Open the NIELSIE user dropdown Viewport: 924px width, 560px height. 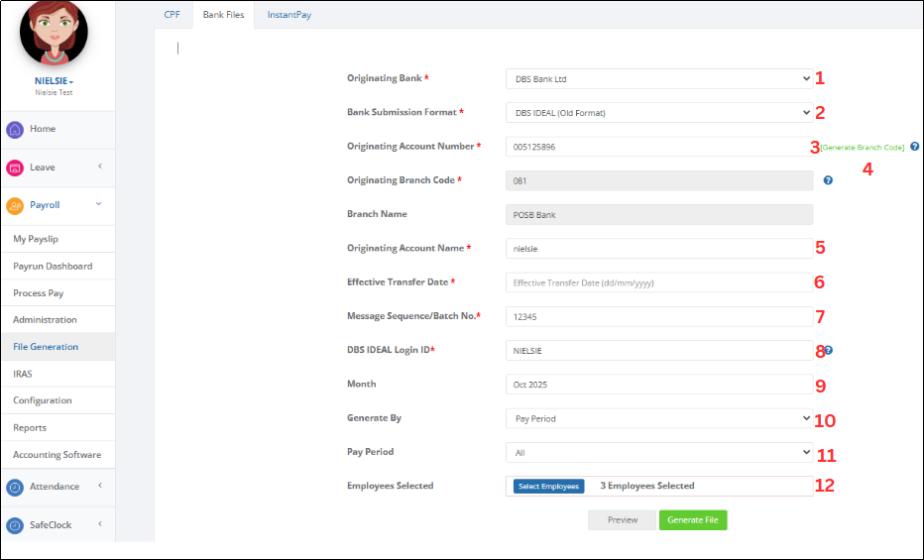(x=54, y=81)
